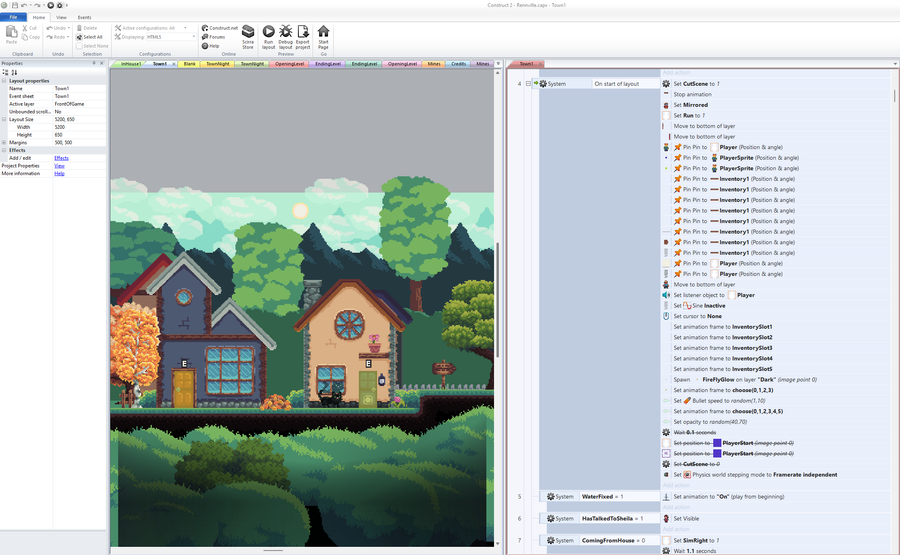
Task: Open the Active configurations dropdown
Action: pyautogui.click(x=185, y=28)
